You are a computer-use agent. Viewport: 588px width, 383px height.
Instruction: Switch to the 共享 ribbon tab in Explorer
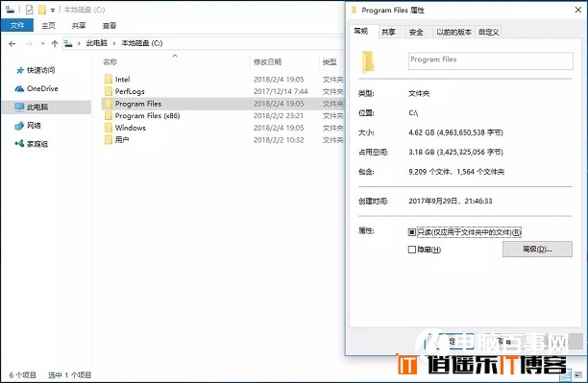pyautogui.click(x=79, y=26)
